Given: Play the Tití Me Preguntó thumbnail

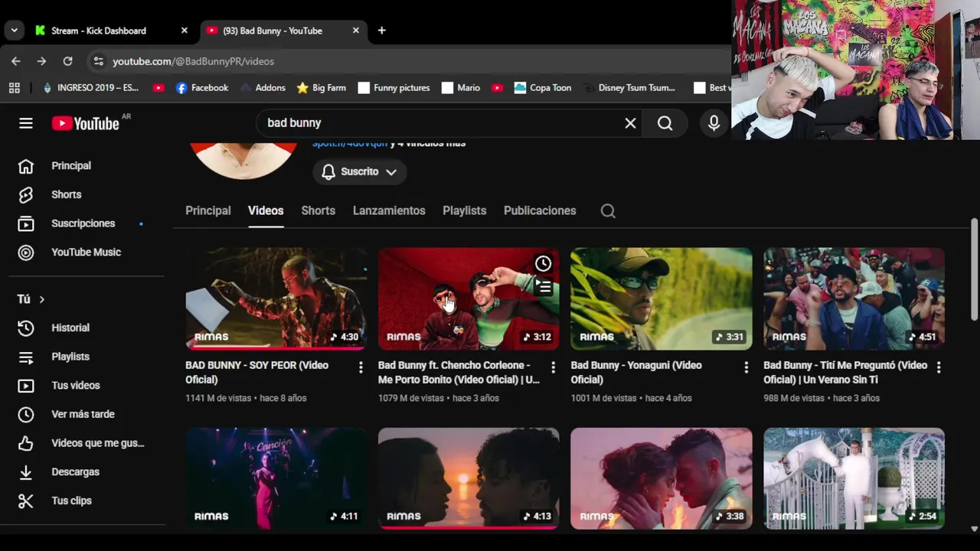Looking at the screenshot, I should [x=854, y=298].
